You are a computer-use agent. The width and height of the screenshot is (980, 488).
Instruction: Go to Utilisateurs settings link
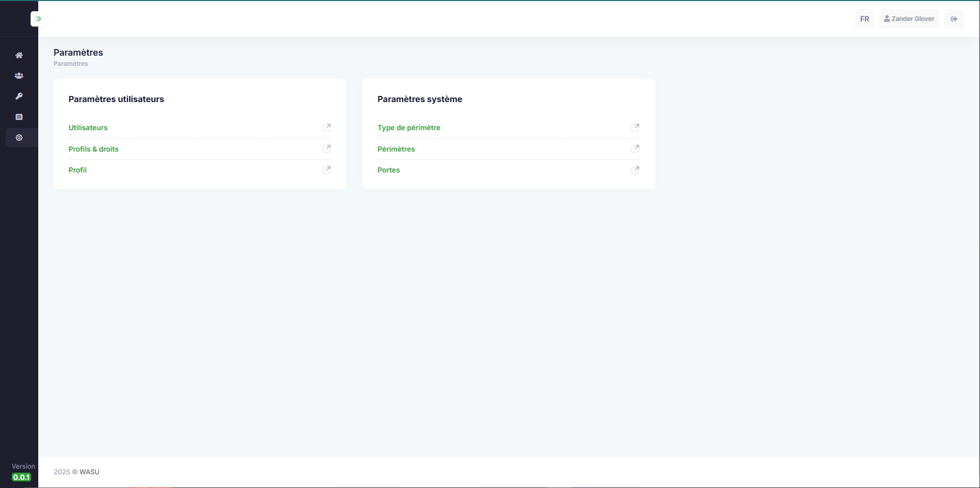88,128
